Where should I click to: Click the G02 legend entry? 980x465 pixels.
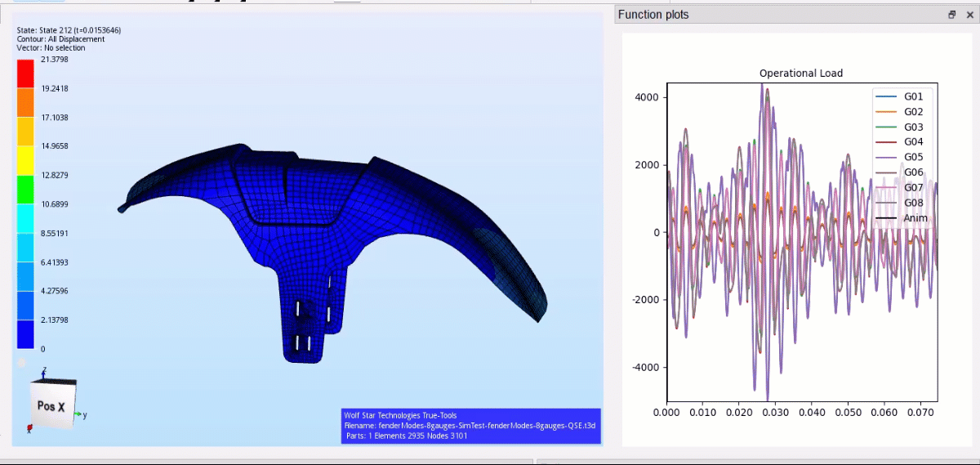(x=900, y=112)
